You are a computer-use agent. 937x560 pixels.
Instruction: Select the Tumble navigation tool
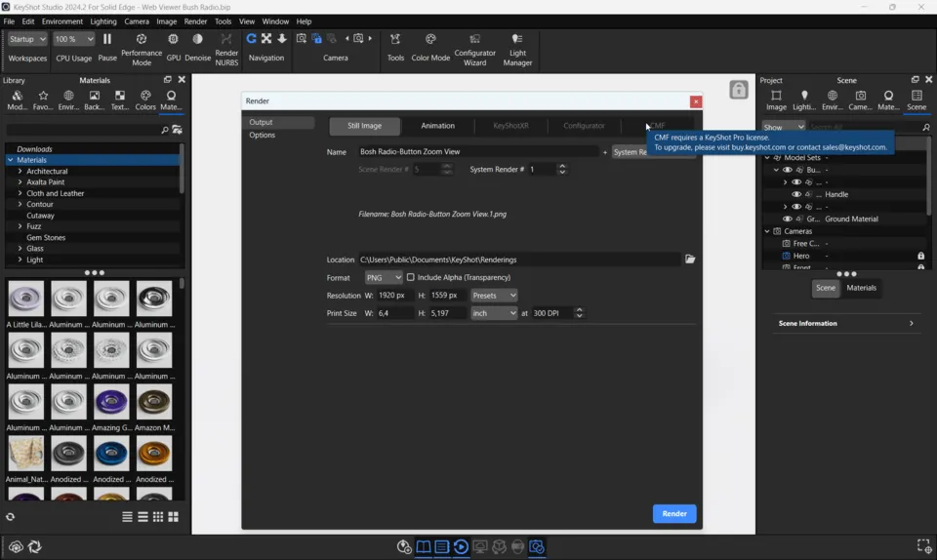[x=252, y=39]
